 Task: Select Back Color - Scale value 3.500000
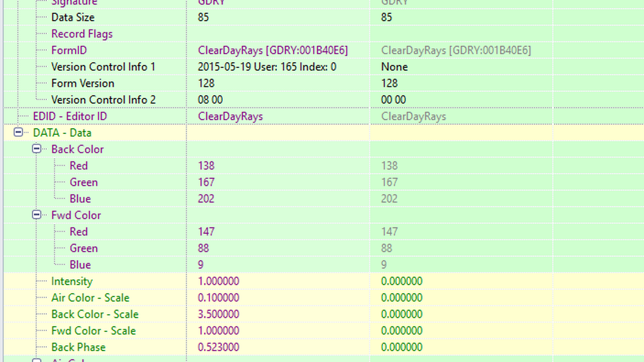[218, 314]
